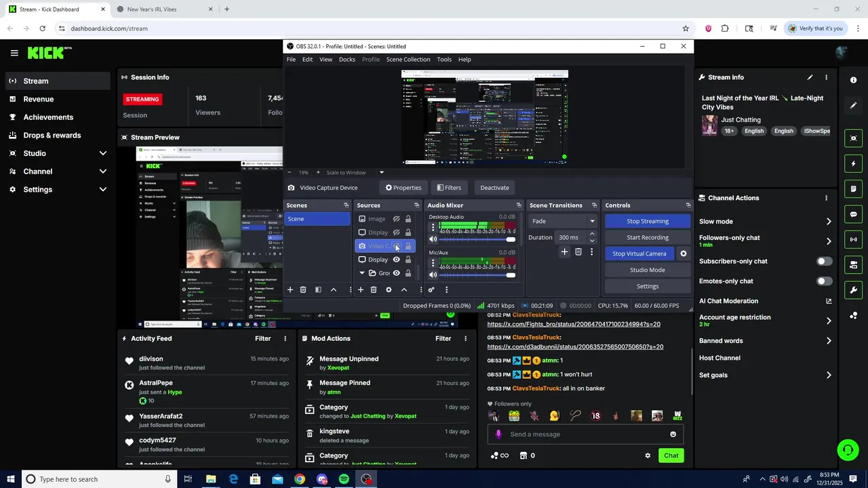This screenshot has width=868, height=488.
Task: Adjust Mic/Aux volume slider
Action: [x=477, y=274]
